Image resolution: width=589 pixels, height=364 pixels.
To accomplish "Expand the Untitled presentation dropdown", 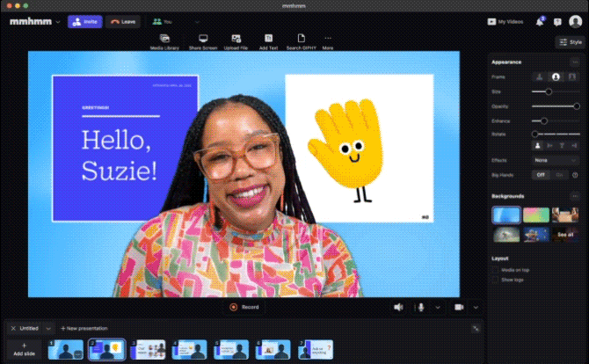I will click(48, 329).
